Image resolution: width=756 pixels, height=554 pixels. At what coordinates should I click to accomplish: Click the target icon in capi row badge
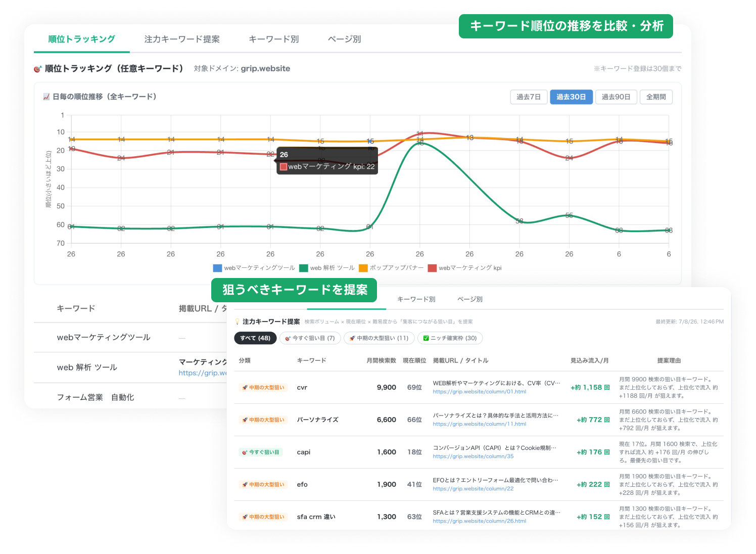coord(245,452)
